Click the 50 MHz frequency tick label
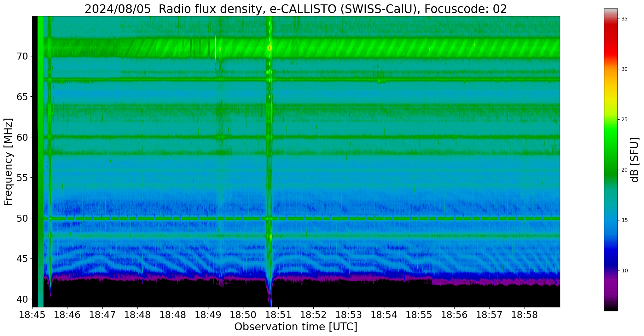Viewport: 644px width, 336px height. pyautogui.click(x=22, y=218)
